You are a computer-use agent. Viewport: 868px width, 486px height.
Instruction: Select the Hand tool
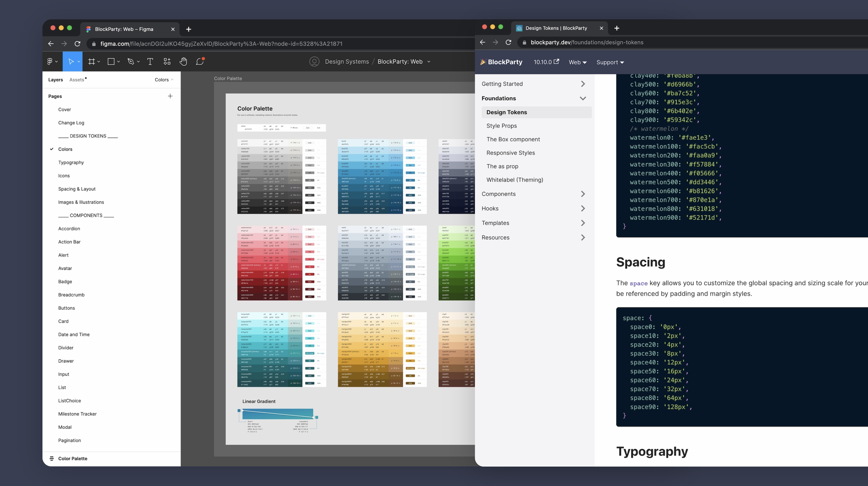click(x=183, y=61)
